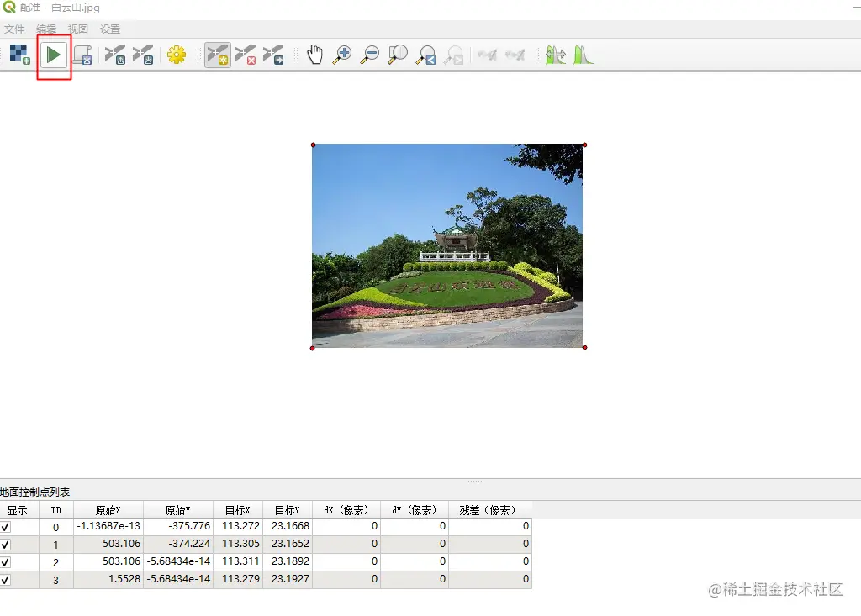This screenshot has height=616, width=861.
Task: Start georeferencing with the green play button
Action: click(54, 55)
